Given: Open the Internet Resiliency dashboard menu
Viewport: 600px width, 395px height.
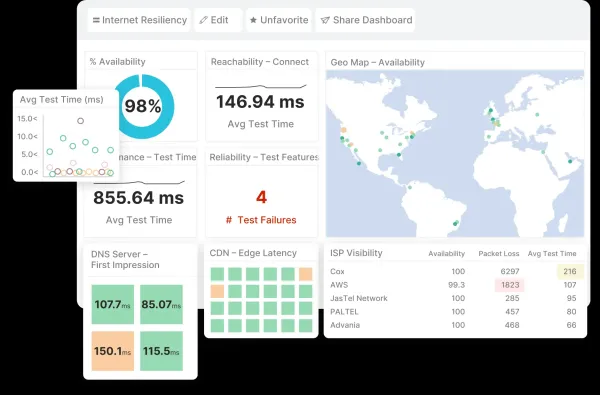Looking at the screenshot, I should pos(139,20).
